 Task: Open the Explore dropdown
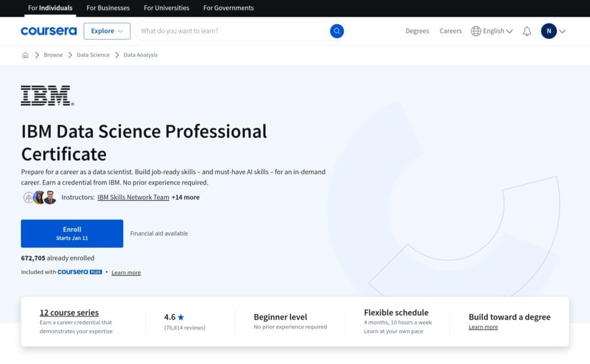point(107,31)
